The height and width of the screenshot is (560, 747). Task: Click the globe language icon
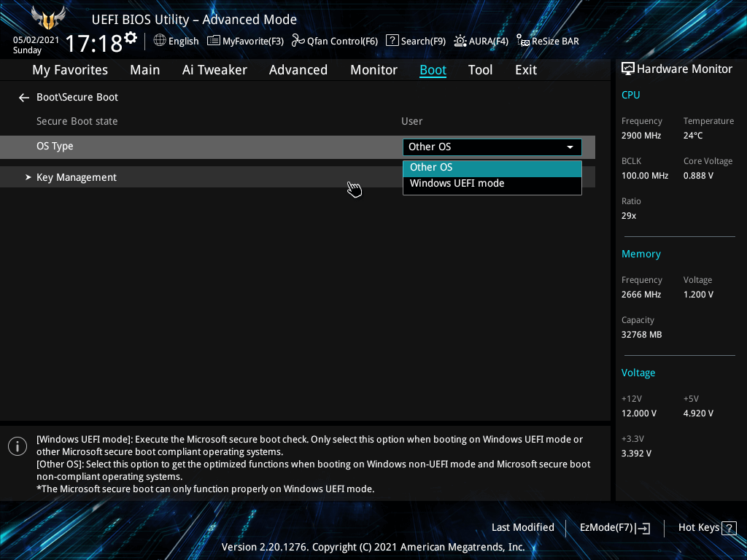[x=160, y=41]
